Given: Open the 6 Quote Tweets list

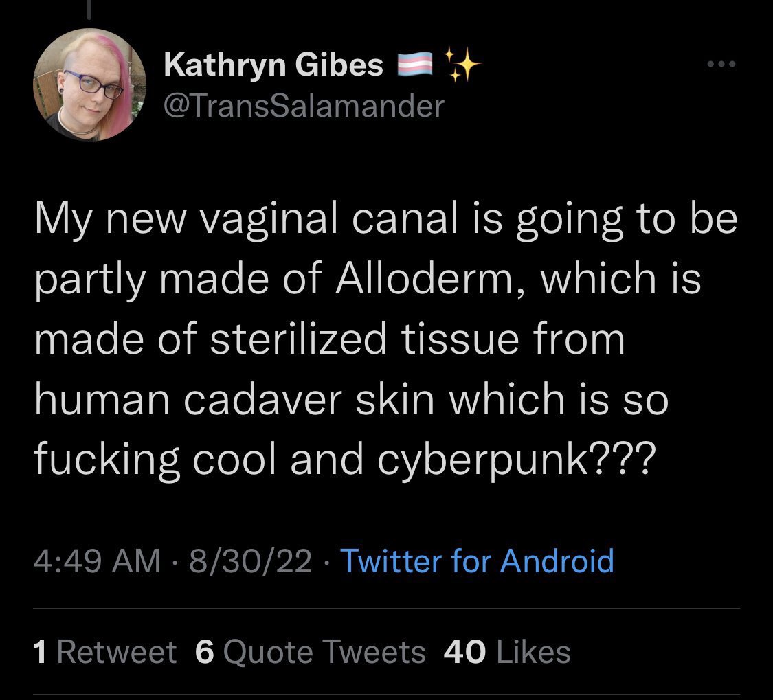Looking at the screenshot, I should point(311,651).
